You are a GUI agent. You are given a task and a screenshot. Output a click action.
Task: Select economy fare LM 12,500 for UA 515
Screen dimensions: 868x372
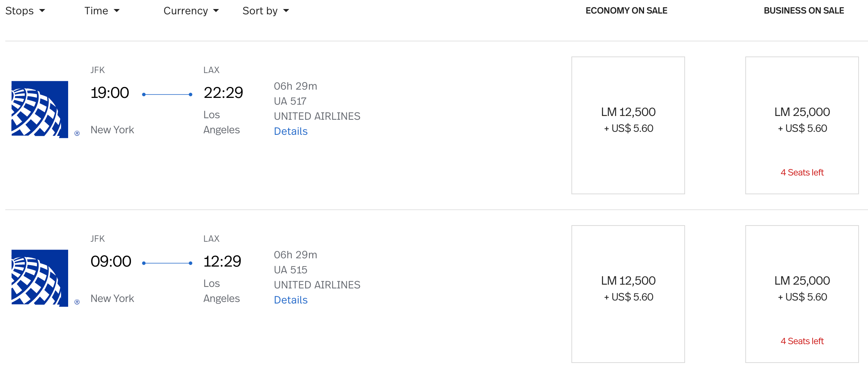coord(628,294)
